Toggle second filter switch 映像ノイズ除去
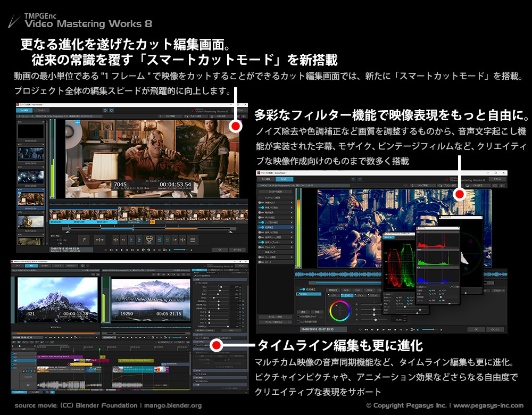This screenshot has height=415, width=532. coord(262,207)
